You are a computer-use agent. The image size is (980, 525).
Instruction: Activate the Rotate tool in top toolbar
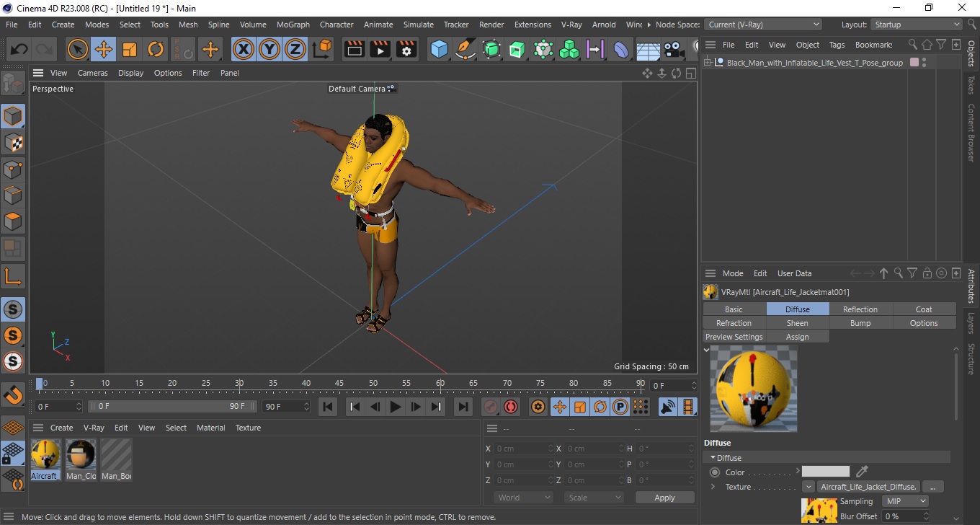click(x=156, y=50)
